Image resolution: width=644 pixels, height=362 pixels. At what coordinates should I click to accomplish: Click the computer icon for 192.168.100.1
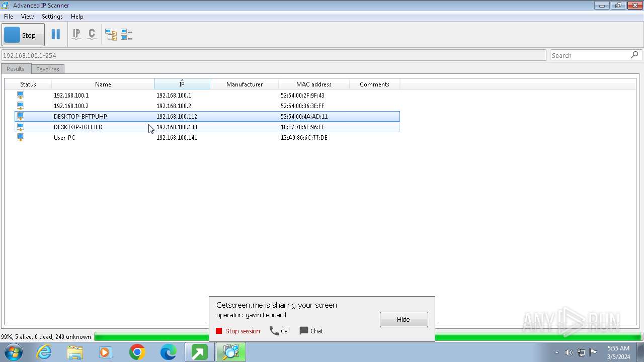click(21, 95)
